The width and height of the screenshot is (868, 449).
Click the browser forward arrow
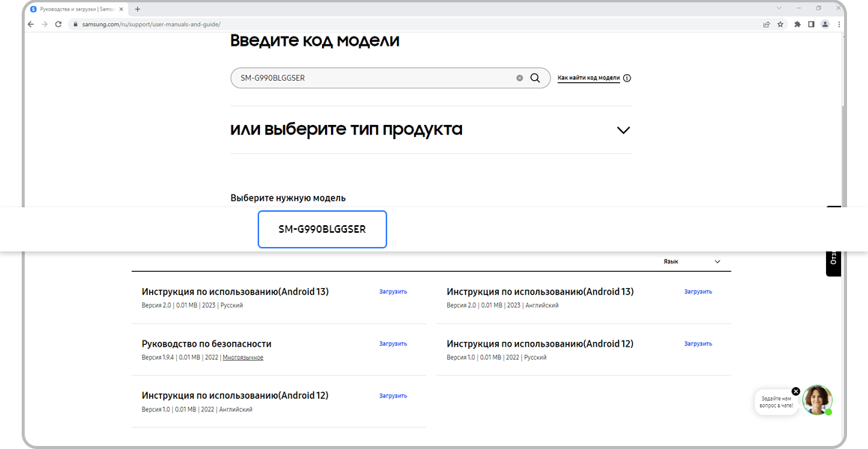pos(44,25)
